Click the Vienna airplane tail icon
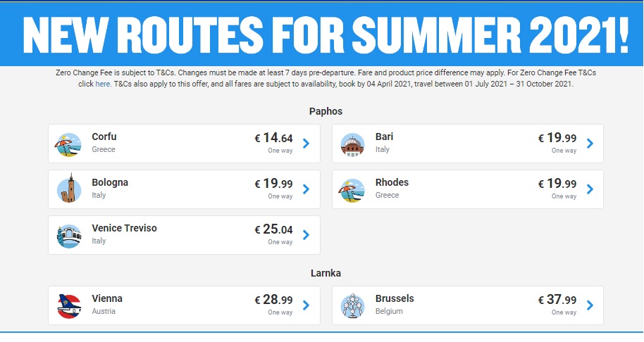 pyautogui.click(x=69, y=306)
